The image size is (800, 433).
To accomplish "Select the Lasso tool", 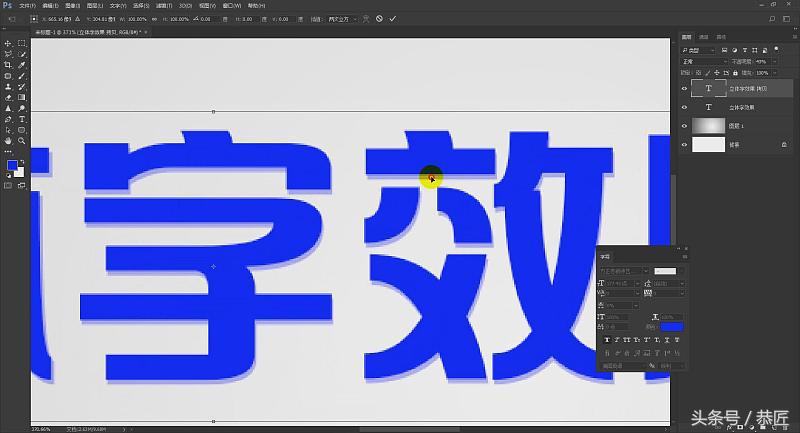I will point(8,54).
